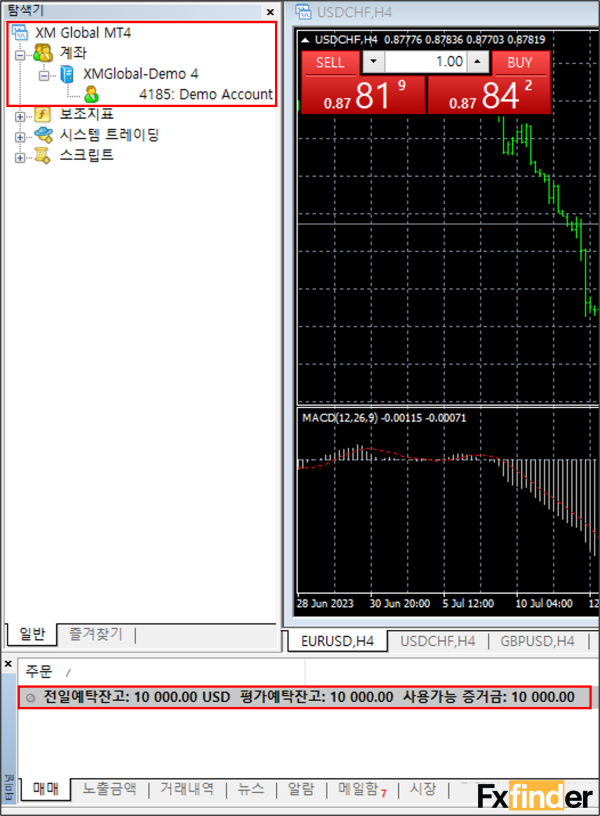This screenshot has height=816, width=600.
Task: Click the buy price 0.87842 panel
Action: [489, 95]
